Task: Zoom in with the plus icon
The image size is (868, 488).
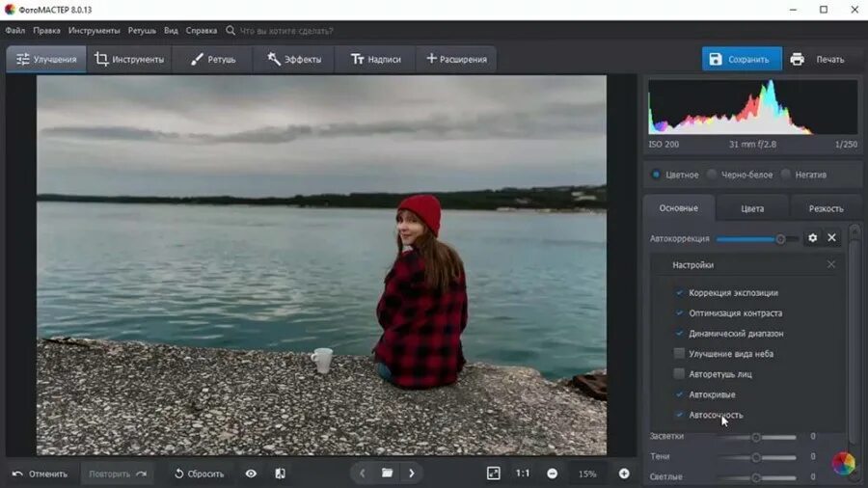Action: point(624,474)
